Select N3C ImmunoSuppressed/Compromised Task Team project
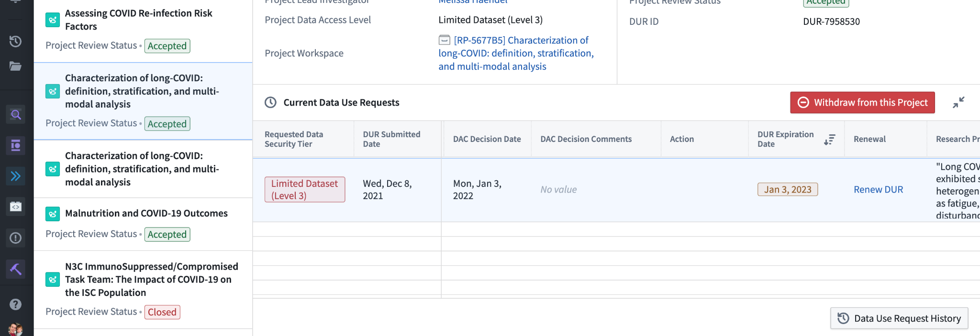 [x=152, y=280]
